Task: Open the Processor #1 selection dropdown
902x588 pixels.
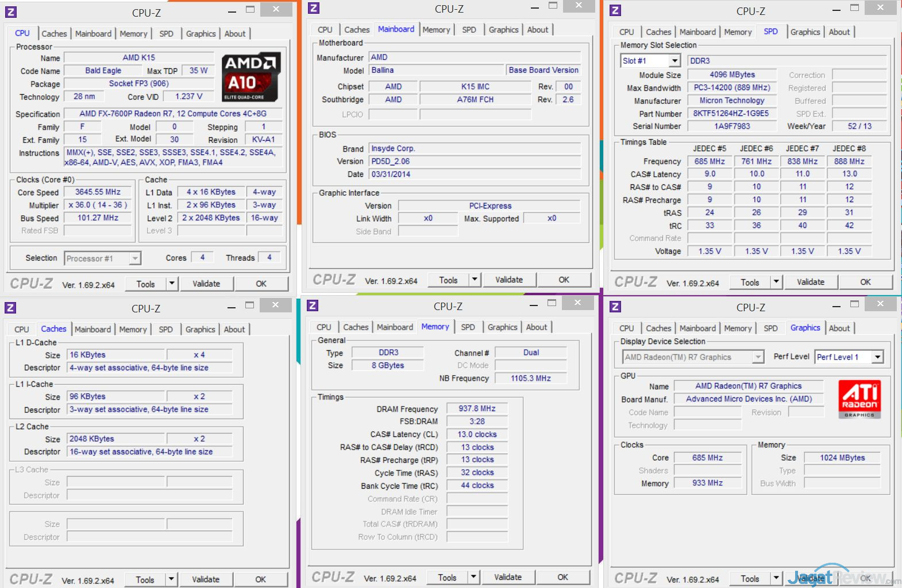Action: click(x=134, y=259)
